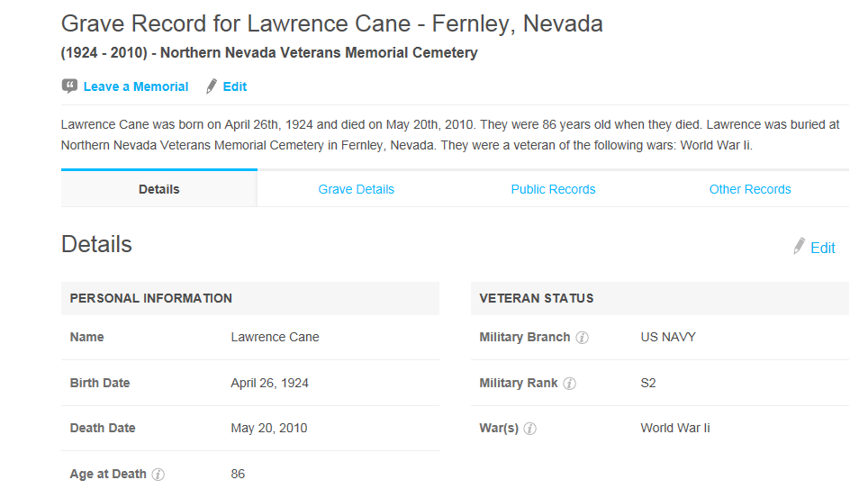
Task: Open Military Rank info icon
Action: click(570, 384)
